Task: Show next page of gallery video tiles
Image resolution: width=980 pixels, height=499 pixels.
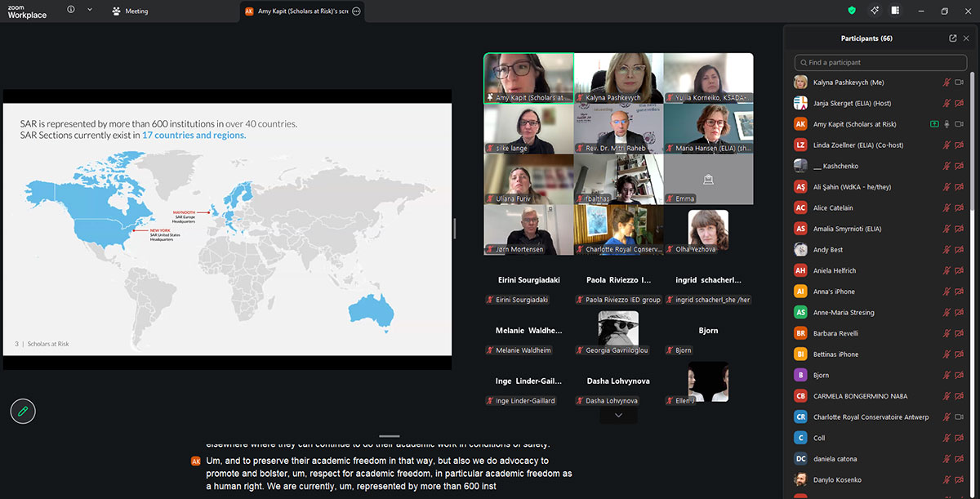Action: pos(618,415)
